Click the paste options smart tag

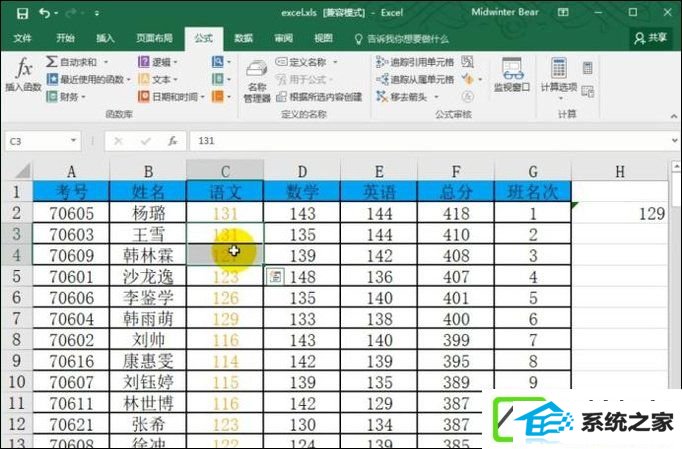pyautogui.click(x=275, y=276)
